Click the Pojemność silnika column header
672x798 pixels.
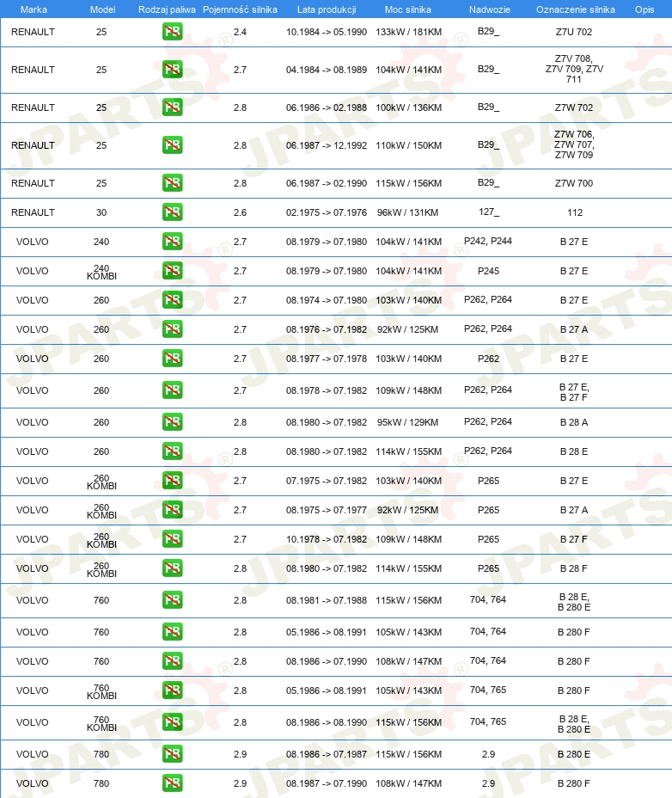(x=240, y=9)
